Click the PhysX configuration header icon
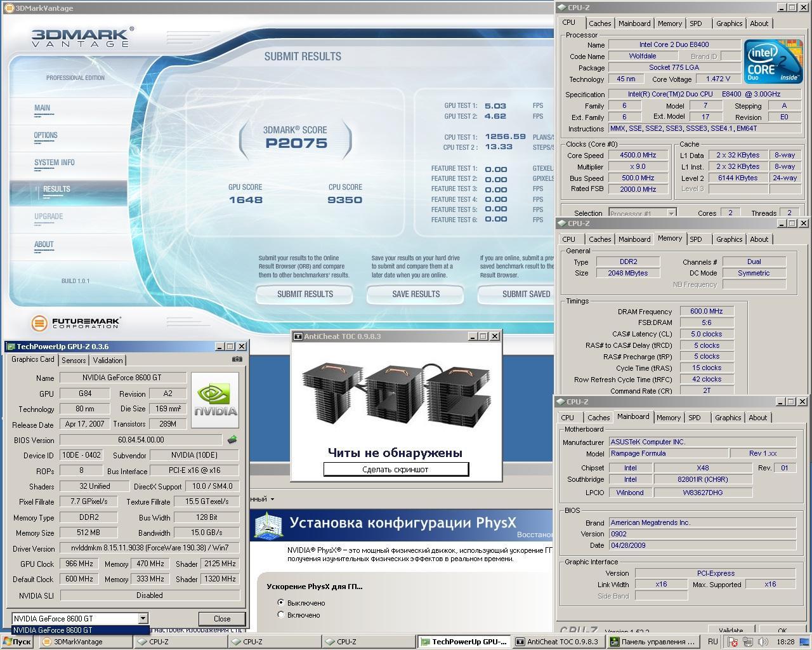 pyautogui.click(x=268, y=525)
